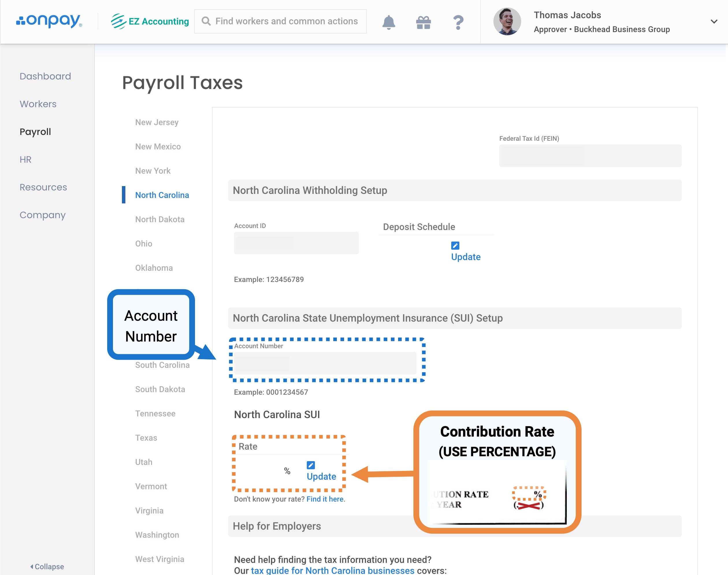Open the notifications bell icon
This screenshot has width=728, height=575.
pos(388,22)
